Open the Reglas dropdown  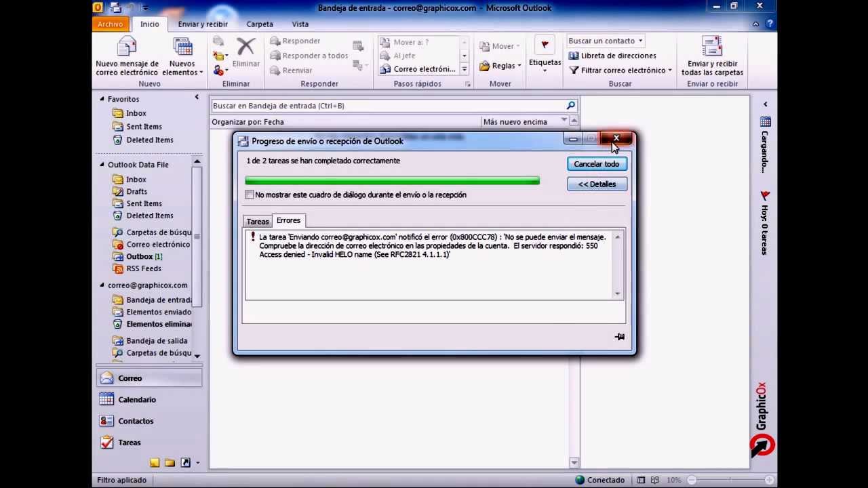500,66
